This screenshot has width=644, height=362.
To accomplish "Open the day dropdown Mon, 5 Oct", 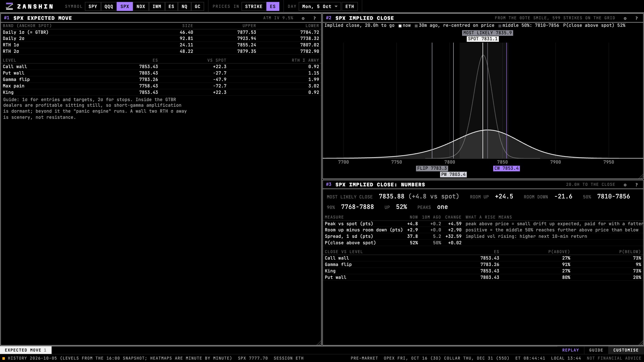I will pos(320,6).
